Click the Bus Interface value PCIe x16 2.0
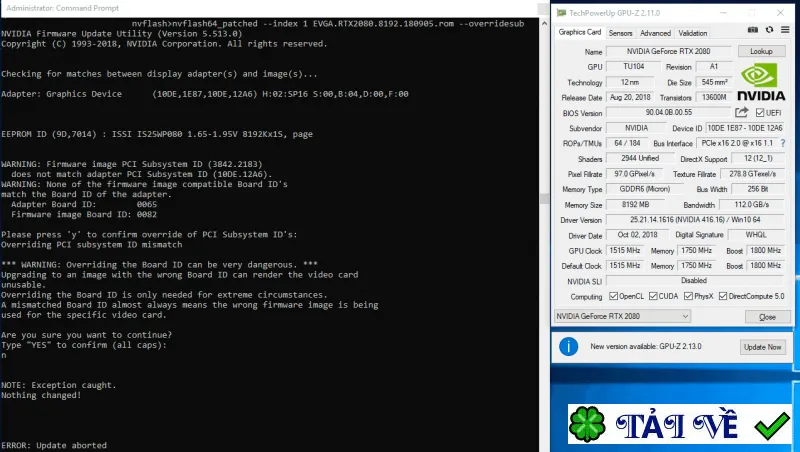The width and height of the screenshot is (800, 452). coord(737,143)
